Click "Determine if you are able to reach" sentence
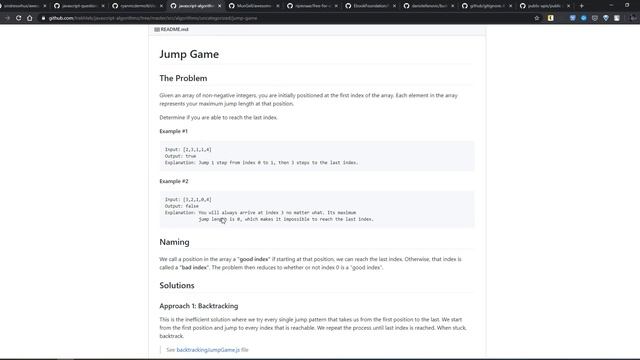Screen dimensions: 640x360 [218, 118]
